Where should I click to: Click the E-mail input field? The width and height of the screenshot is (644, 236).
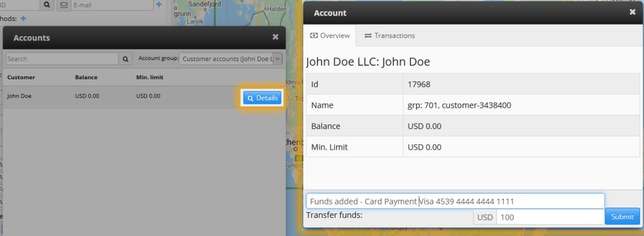tap(112, 5)
